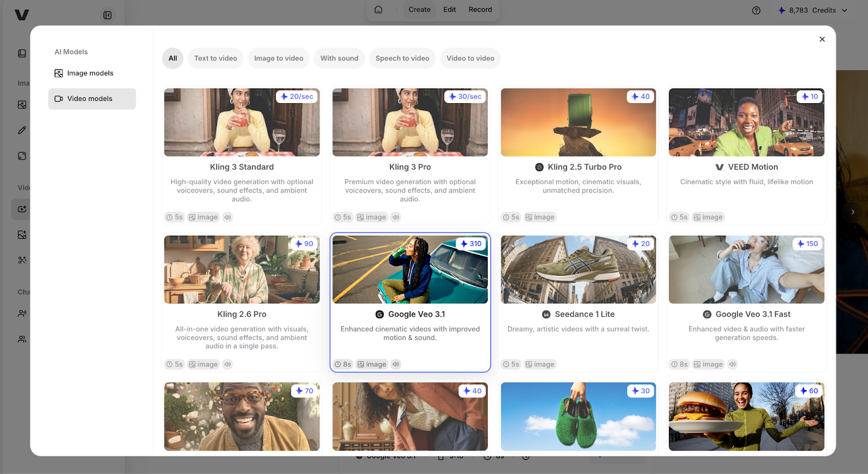
Task: Switch to the Edit tab
Action: tap(449, 10)
